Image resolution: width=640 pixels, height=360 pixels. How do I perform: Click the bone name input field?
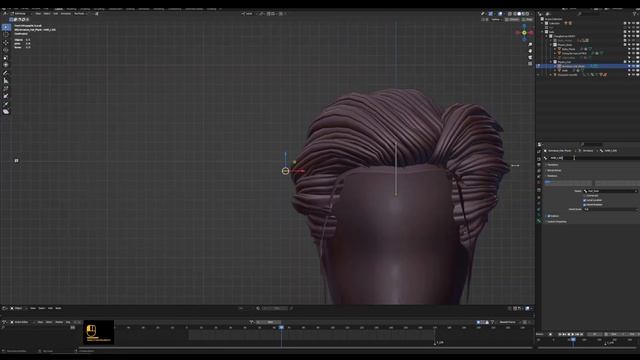pyautogui.click(x=594, y=158)
